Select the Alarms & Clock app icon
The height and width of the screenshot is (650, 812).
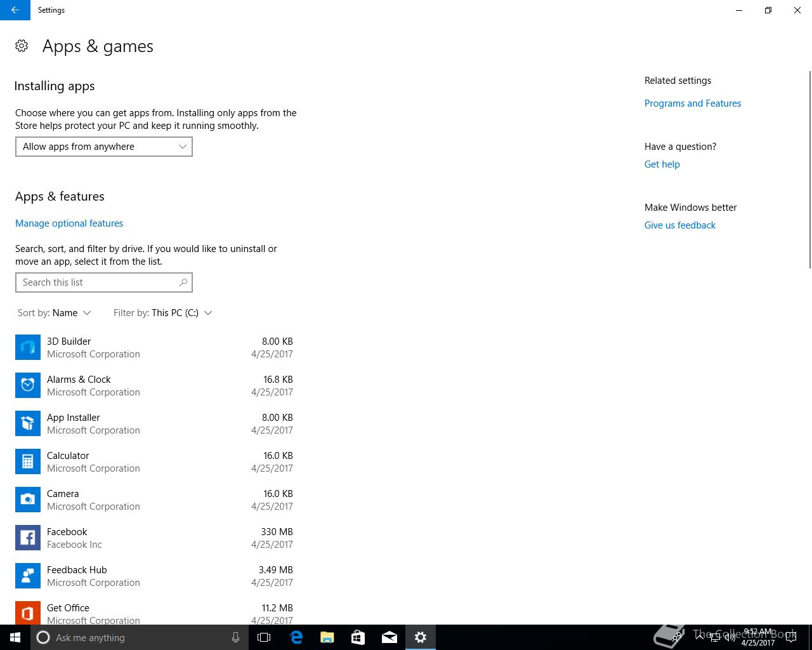28,385
